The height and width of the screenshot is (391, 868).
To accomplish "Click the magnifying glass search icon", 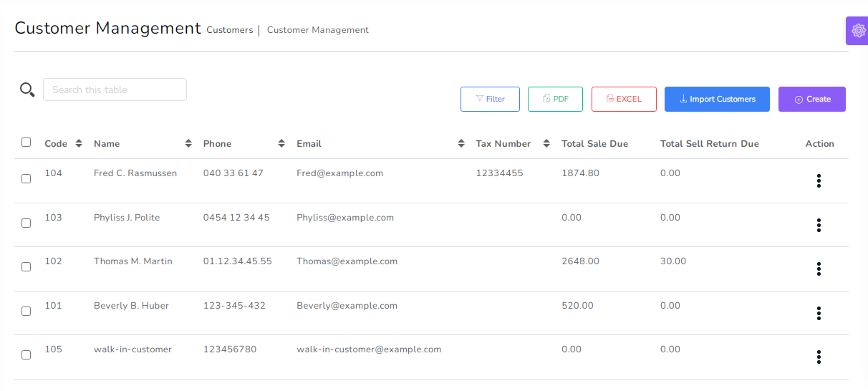I will tap(27, 90).
